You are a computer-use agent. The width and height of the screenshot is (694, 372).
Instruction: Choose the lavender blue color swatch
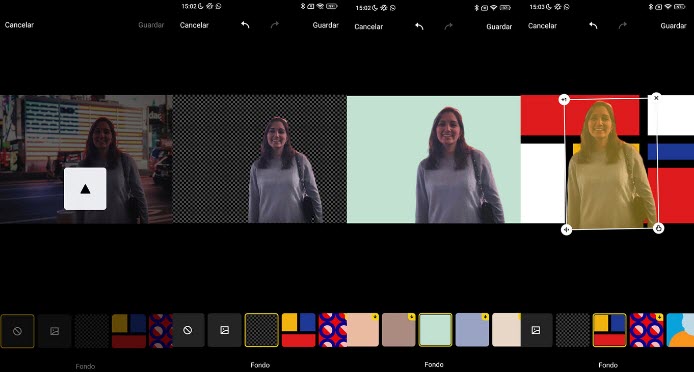(472, 330)
